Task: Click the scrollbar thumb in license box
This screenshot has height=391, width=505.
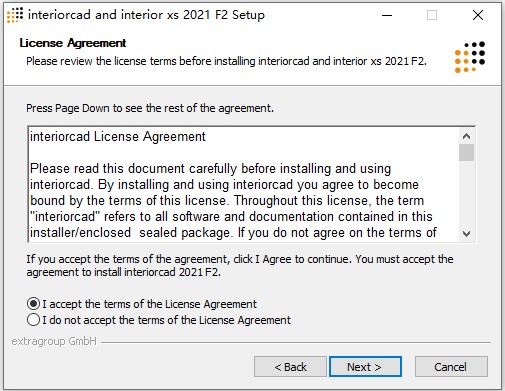Action: coord(466,153)
